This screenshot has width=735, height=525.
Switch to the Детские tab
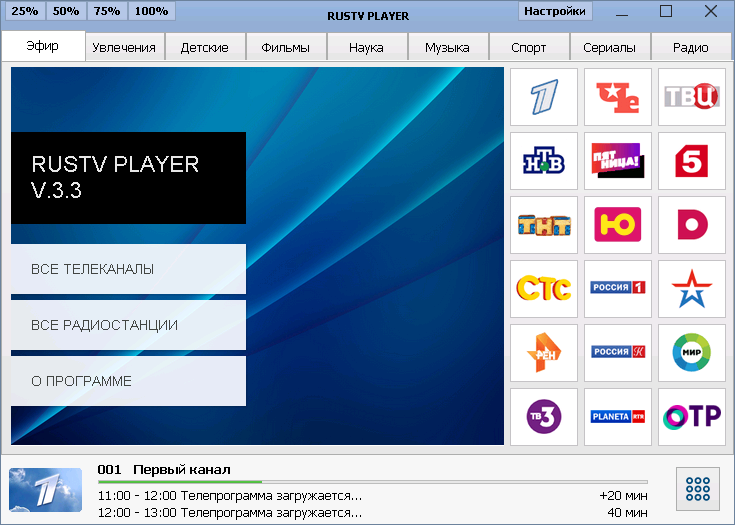pos(205,47)
